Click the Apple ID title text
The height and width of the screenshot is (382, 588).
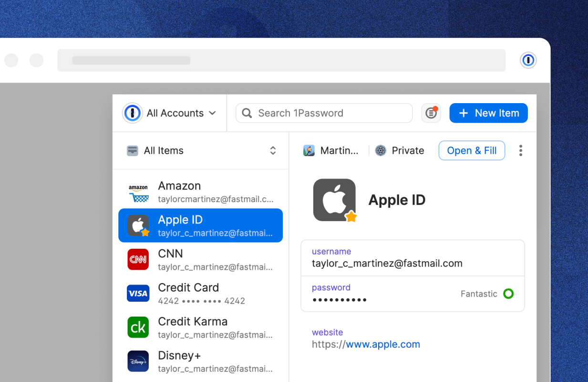[397, 200]
